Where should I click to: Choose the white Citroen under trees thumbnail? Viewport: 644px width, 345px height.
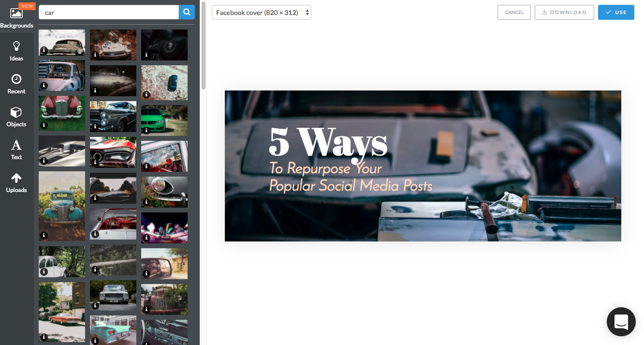[x=62, y=262]
